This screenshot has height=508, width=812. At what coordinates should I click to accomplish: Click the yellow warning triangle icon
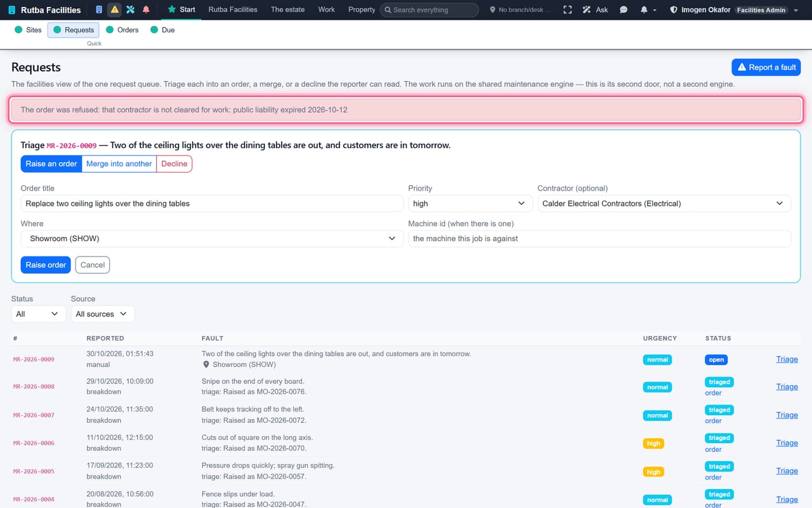point(114,10)
